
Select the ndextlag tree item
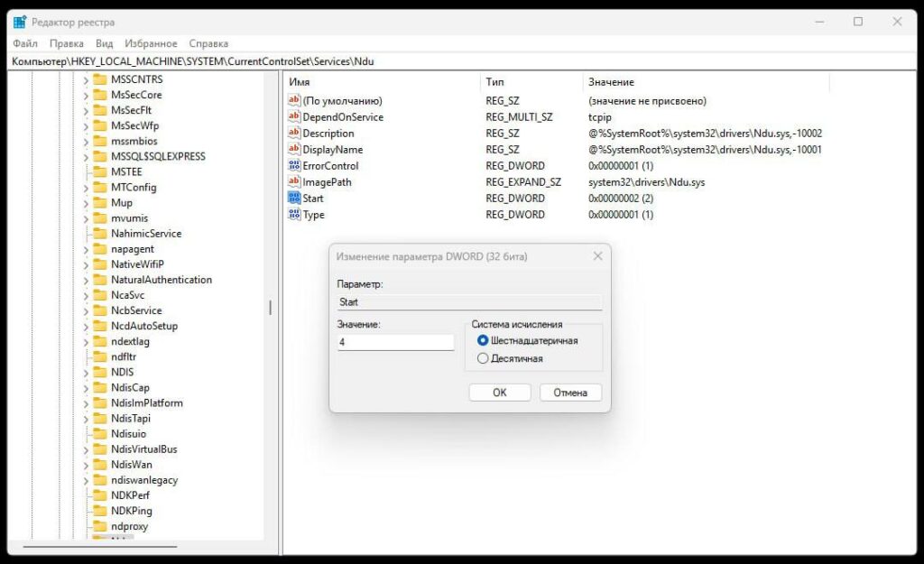(130, 341)
